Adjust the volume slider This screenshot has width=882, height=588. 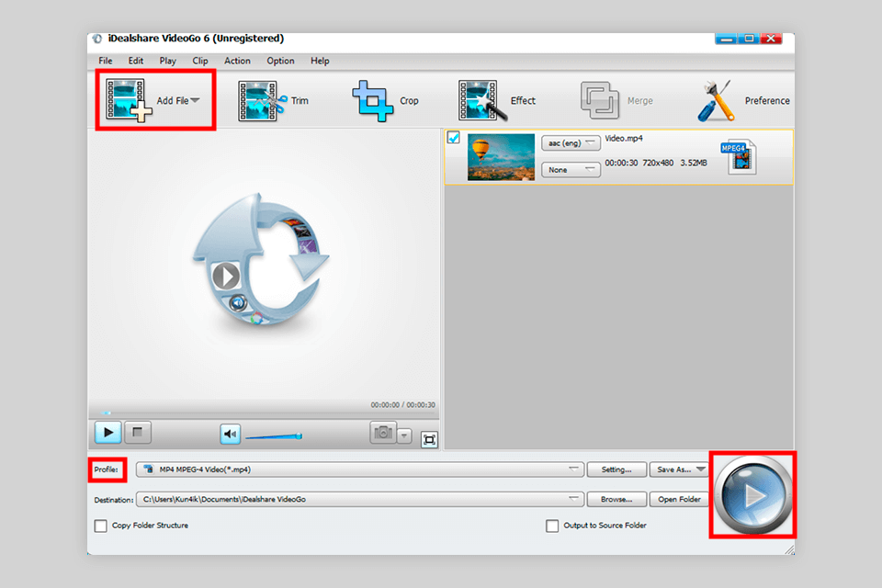pyautogui.click(x=274, y=436)
